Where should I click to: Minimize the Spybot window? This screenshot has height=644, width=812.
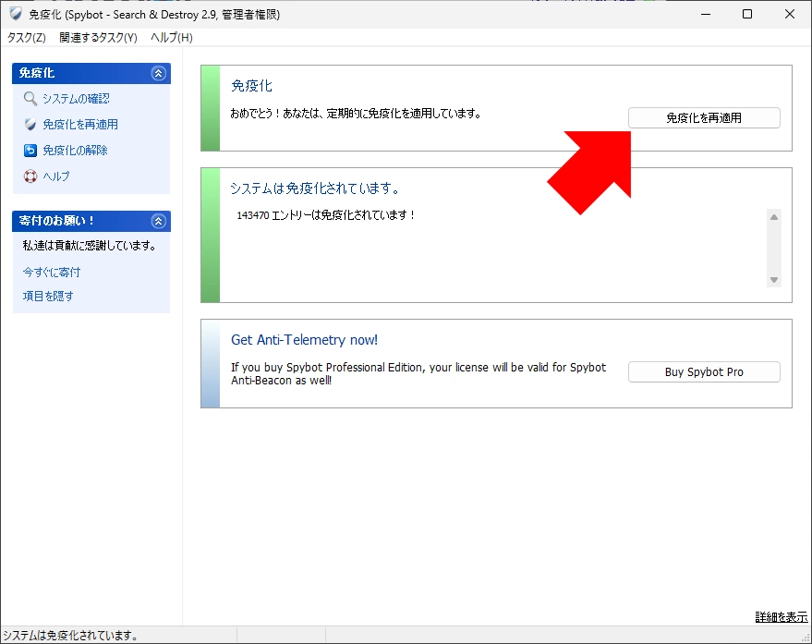point(706,14)
